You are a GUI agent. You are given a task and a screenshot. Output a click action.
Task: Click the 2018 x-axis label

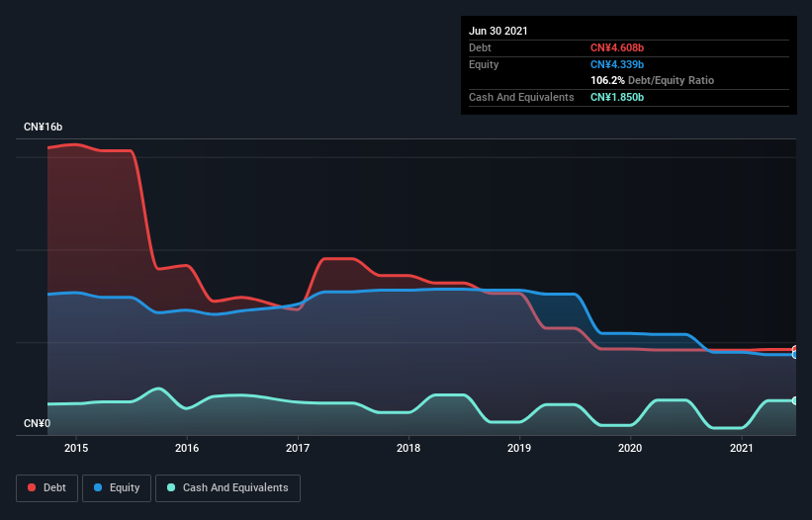point(408,448)
